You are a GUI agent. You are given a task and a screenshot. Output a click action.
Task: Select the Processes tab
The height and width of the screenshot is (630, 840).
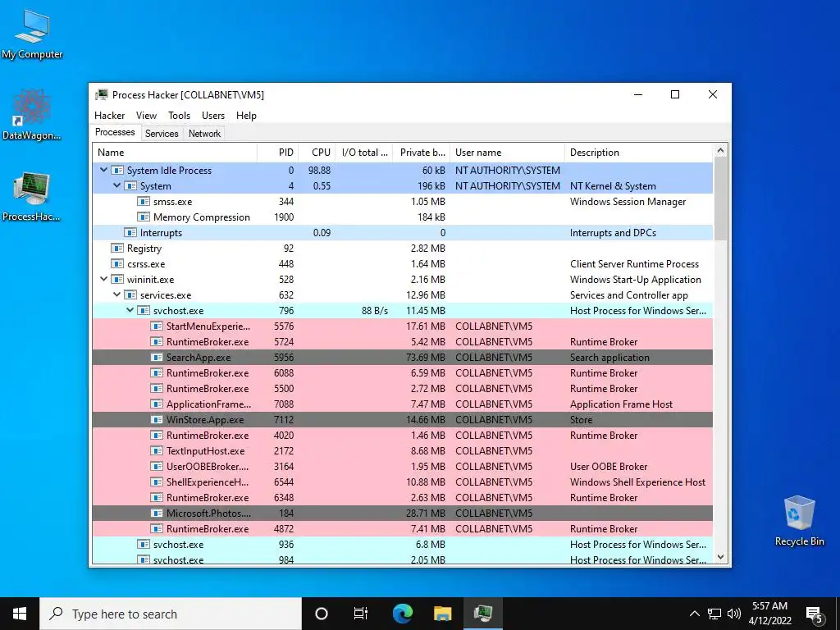(x=115, y=132)
